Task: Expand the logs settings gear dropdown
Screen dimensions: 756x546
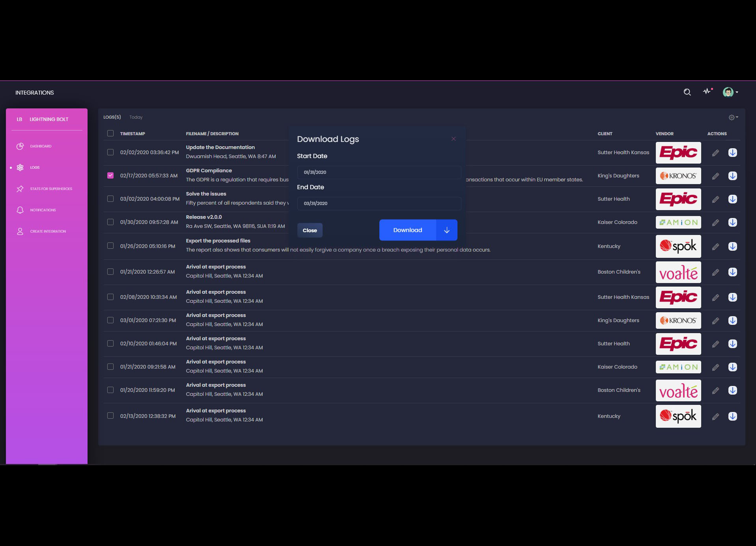Action: (x=733, y=117)
